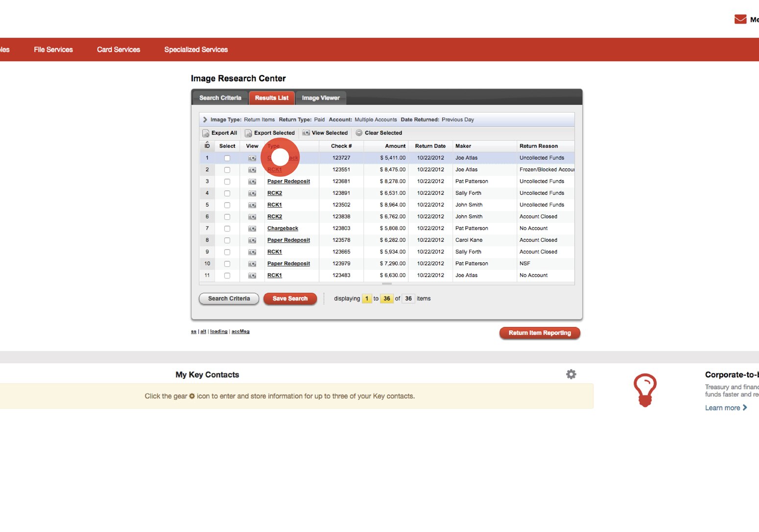Click the Clear Selected icon
The width and height of the screenshot is (759, 532).
359,133
